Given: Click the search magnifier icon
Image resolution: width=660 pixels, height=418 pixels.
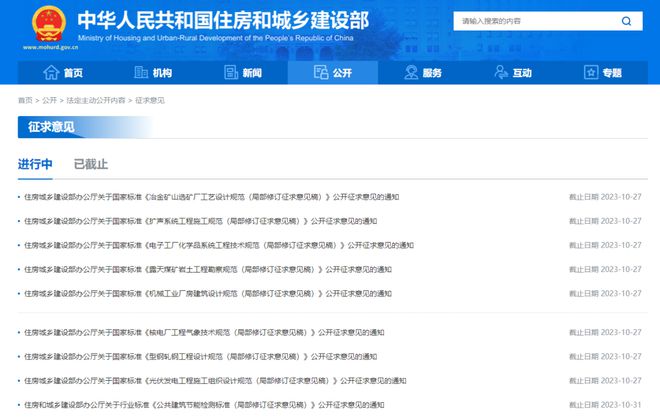Looking at the screenshot, I should point(626,21).
